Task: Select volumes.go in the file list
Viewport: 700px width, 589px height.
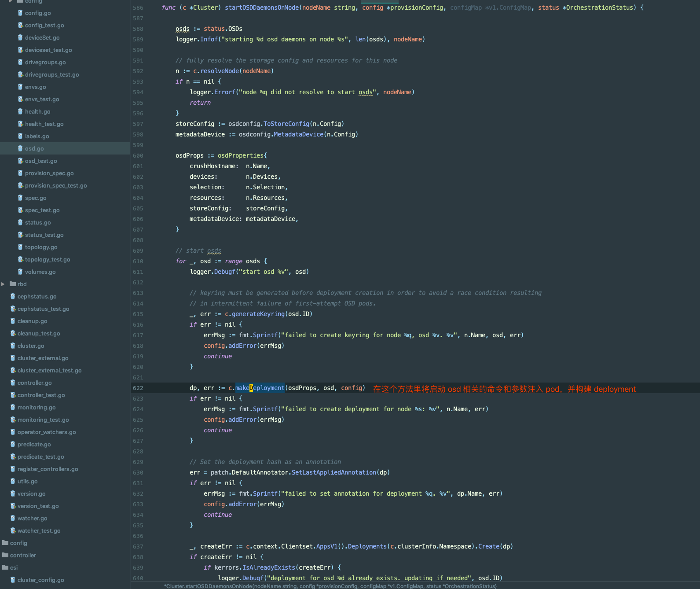Action: (x=40, y=272)
